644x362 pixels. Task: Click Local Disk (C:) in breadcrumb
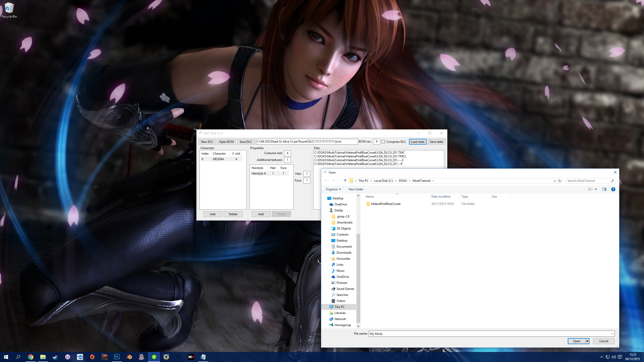383,180
